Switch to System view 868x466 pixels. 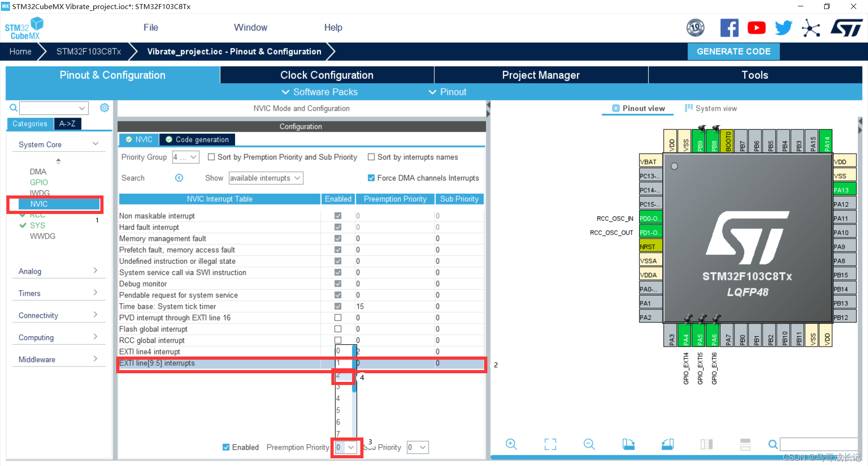711,108
